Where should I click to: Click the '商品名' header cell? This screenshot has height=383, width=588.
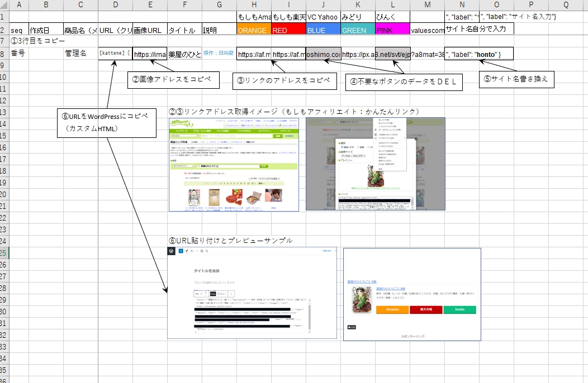point(80,30)
